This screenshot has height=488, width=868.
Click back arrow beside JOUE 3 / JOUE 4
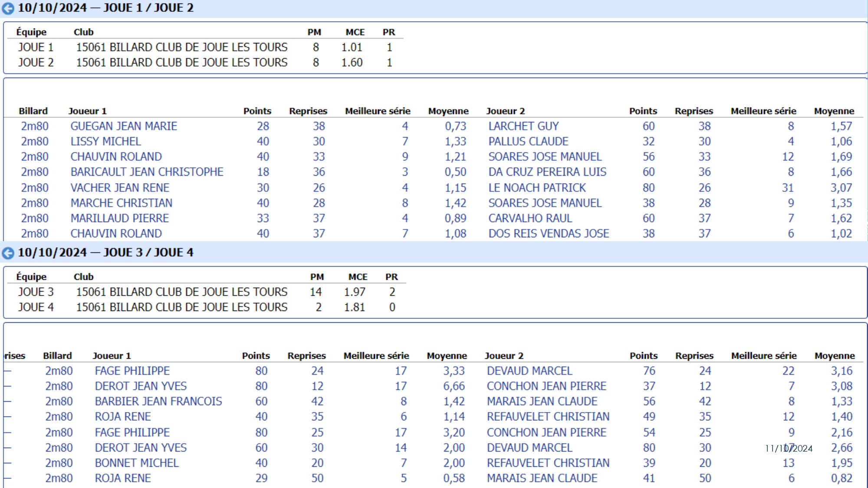pos(8,253)
